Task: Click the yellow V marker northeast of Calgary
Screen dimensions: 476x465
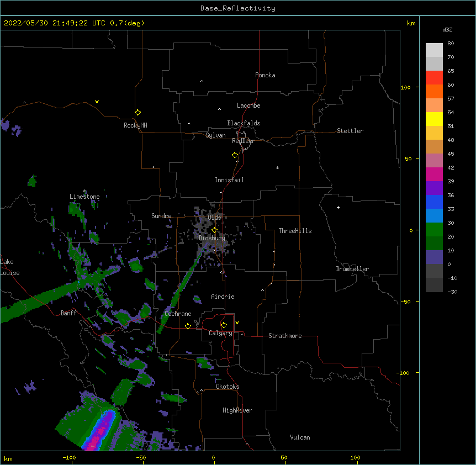Action: (x=237, y=323)
